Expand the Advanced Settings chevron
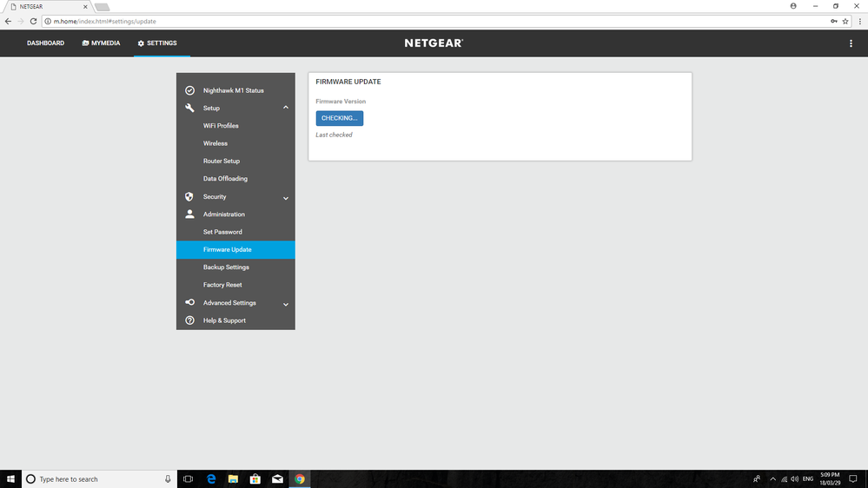Image resolution: width=868 pixels, height=488 pixels. [x=286, y=304]
